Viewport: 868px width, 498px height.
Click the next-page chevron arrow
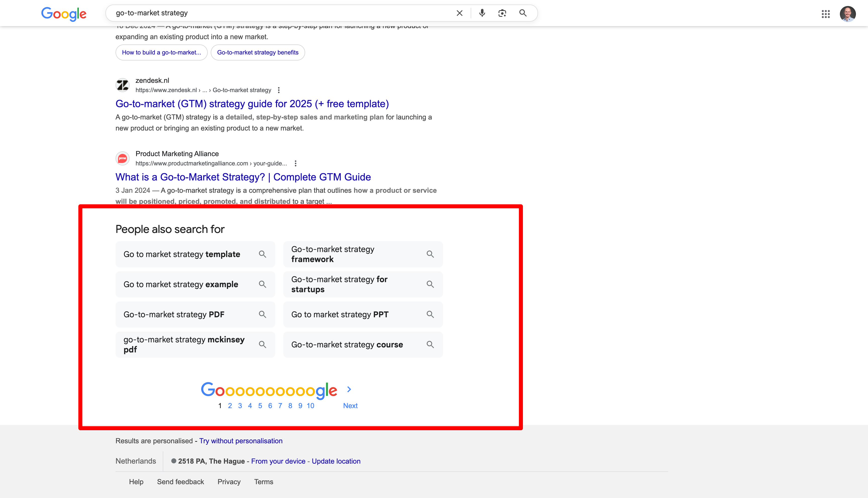[x=349, y=389]
